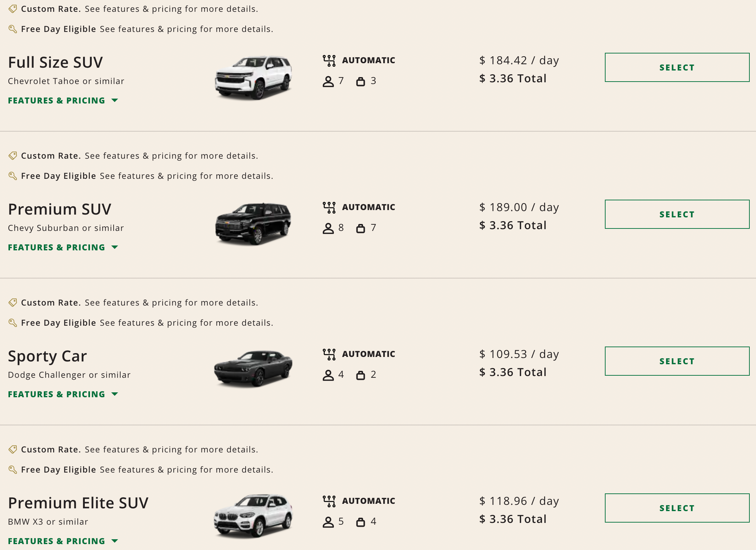Click the transmission icon for Premium Elite SUV
Screen dimensions: 756x550
(x=329, y=501)
